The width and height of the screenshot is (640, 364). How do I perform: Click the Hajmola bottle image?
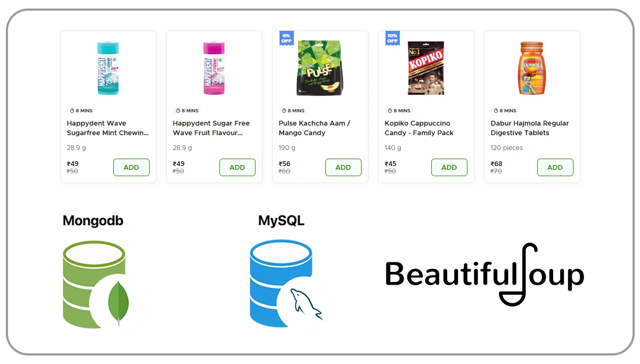[x=532, y=68]
